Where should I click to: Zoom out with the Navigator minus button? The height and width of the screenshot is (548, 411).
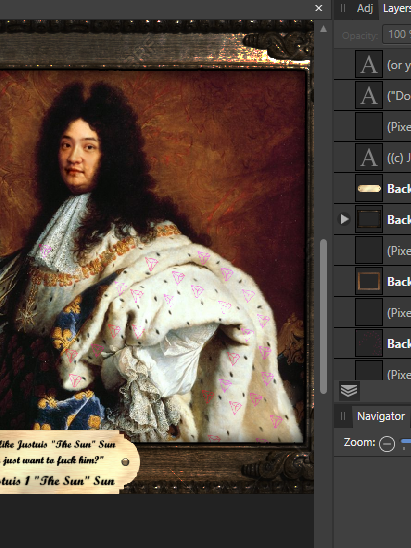(387, 444)
